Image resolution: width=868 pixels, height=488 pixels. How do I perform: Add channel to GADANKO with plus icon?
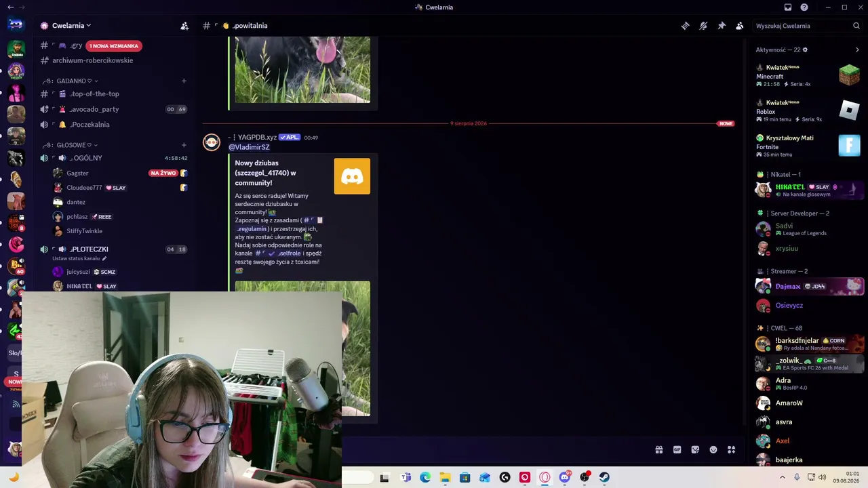pyautogui.click(x=184, y=81)
